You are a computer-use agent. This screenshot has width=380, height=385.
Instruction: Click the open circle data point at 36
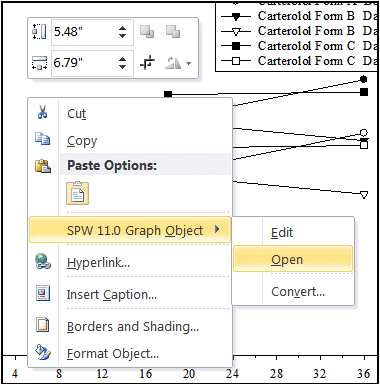[x=364, y=133]
